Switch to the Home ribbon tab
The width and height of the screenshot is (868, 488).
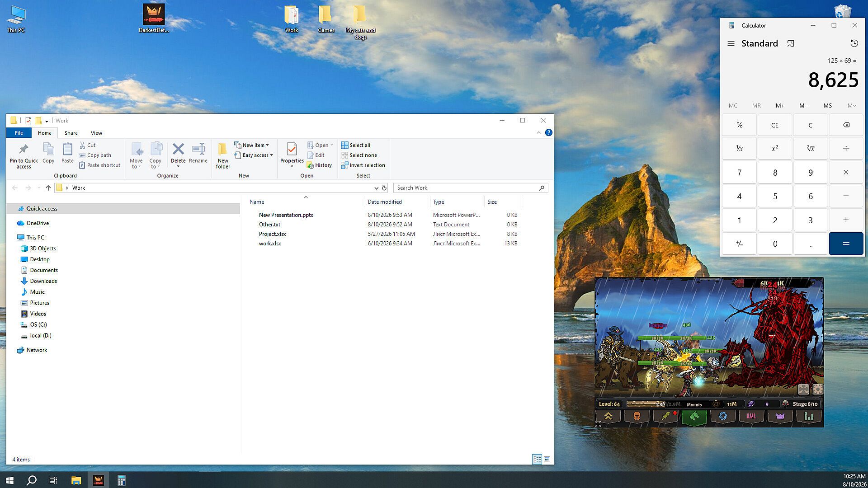44,133
